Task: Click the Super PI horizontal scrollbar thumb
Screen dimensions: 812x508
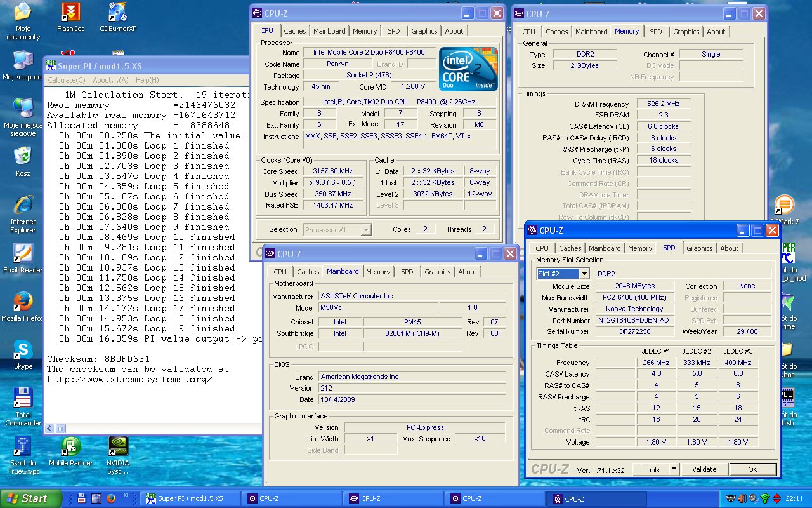Action: tap(61, 428)
